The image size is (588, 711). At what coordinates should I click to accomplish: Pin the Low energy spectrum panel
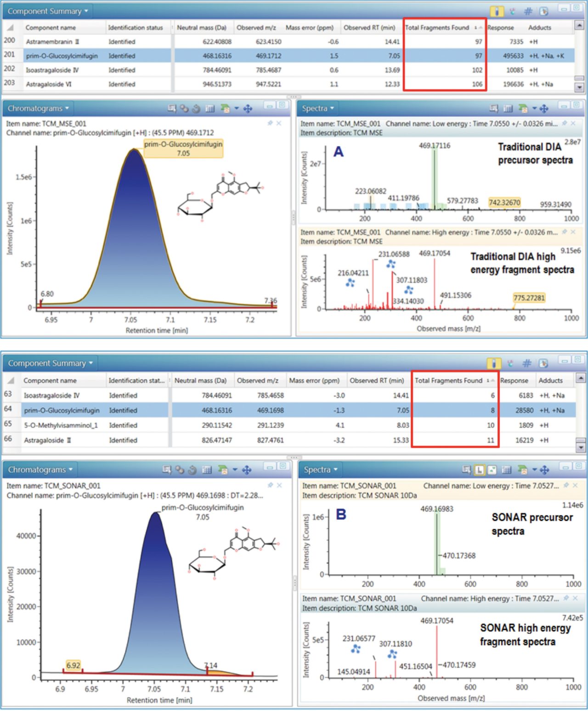point(565,124)
